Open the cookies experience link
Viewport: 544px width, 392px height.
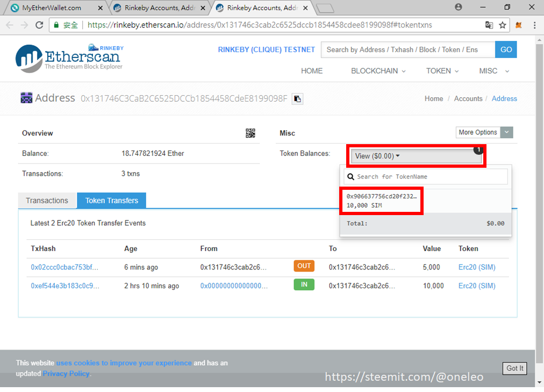[x=124, y=363]
